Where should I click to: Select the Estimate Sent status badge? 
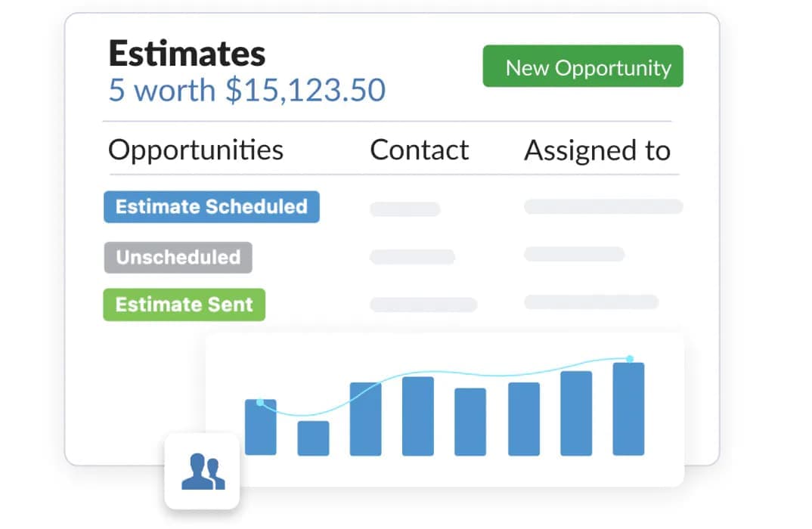[x=184, y=305]
